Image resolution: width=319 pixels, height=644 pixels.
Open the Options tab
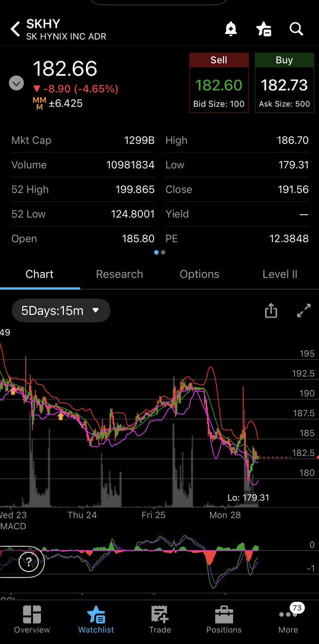199,274
